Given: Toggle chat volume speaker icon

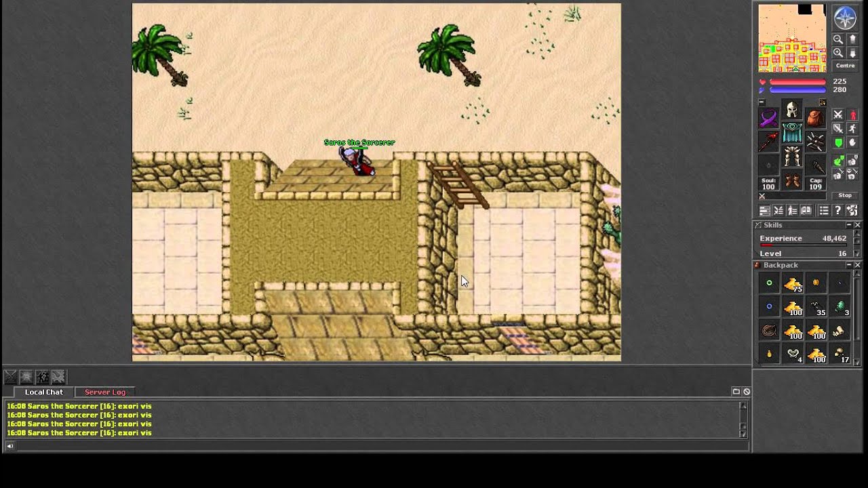Looking at the screenshot, I should (x=9, y=445).
